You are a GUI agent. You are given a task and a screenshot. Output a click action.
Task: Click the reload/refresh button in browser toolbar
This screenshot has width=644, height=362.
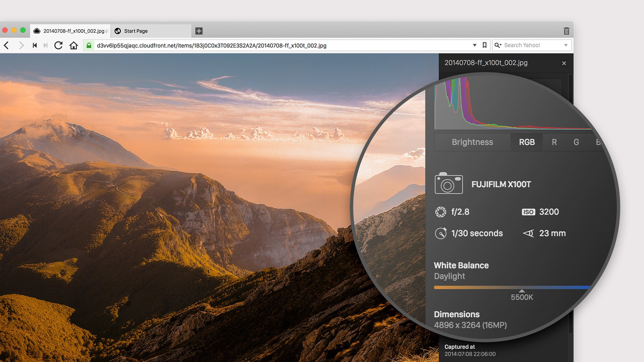58,45
